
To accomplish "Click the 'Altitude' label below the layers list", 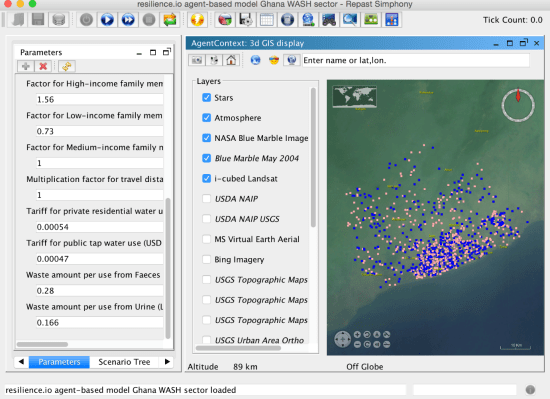I will pyautogui.click(x=203, y=367).
